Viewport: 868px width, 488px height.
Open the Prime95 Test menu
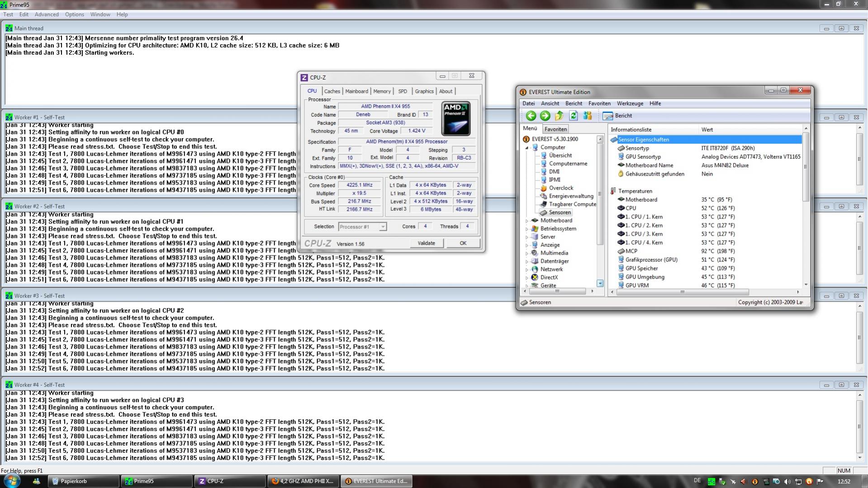click(8, 14)
